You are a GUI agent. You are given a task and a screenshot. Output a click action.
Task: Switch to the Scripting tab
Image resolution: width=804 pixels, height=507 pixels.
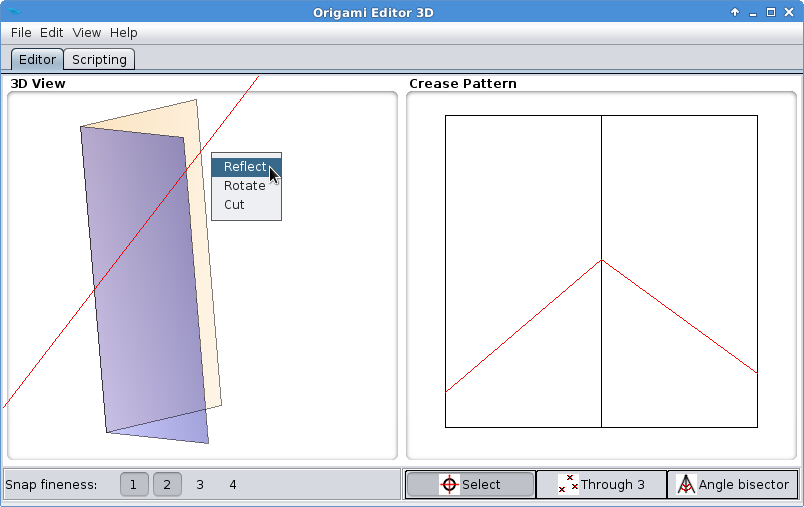coord(99,60)
